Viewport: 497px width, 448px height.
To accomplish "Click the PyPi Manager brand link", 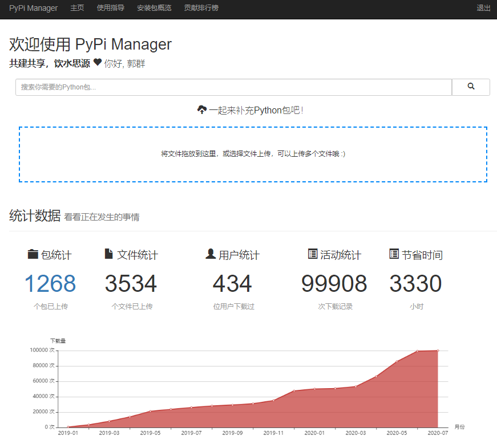I will click(x=33, y=8).
